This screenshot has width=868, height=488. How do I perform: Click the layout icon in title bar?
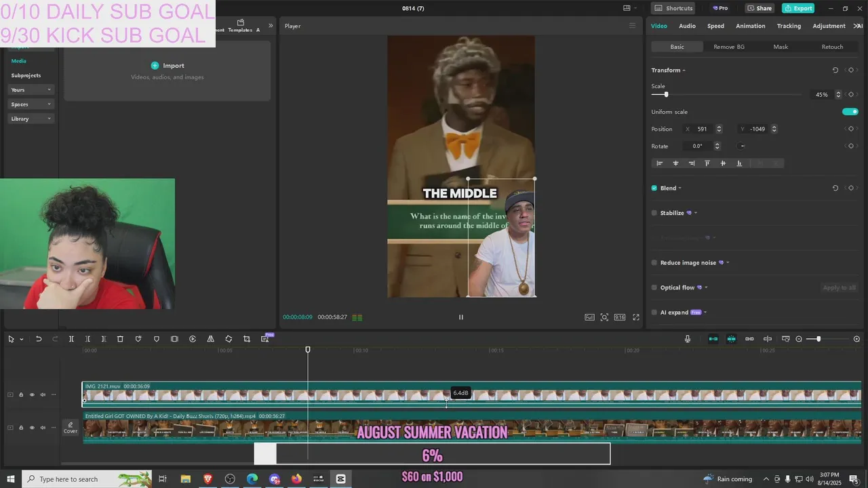click(627, 8)
